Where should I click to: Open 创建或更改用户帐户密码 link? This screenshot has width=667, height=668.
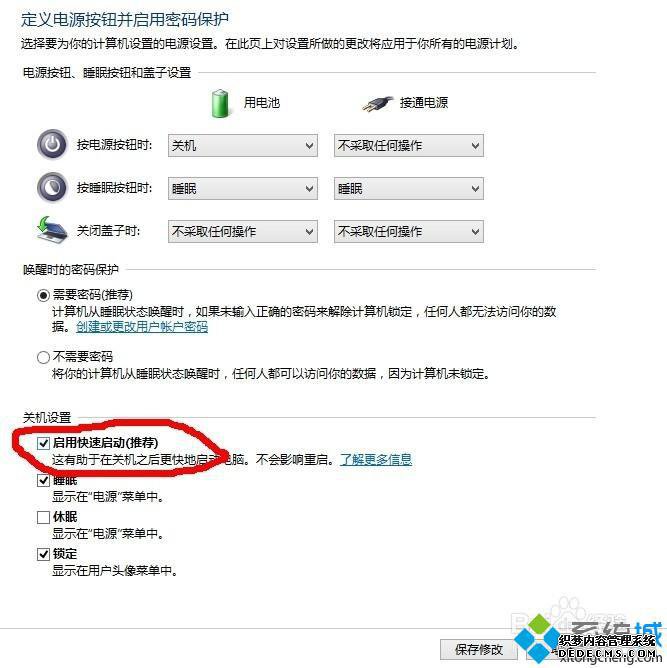pos(142,327)
